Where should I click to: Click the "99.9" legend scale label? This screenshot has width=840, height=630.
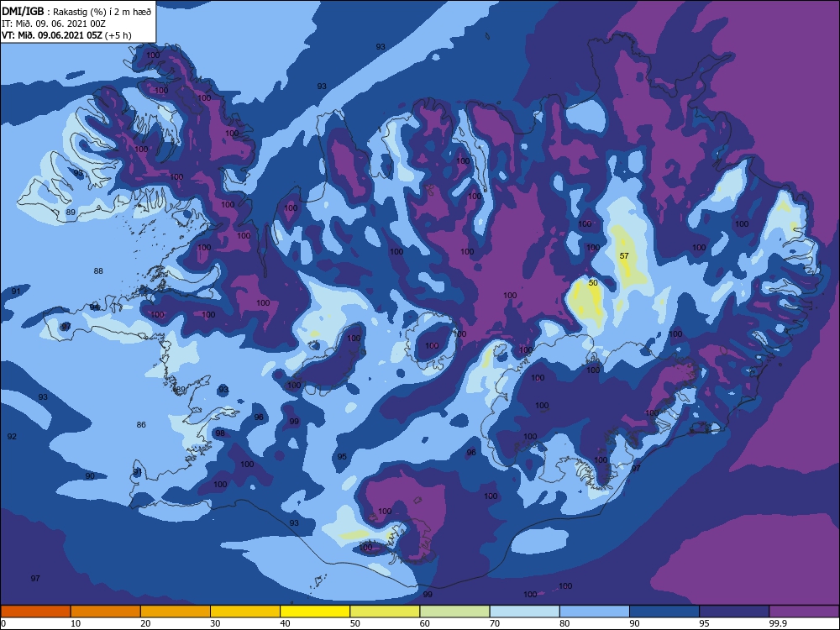(777, 623)
